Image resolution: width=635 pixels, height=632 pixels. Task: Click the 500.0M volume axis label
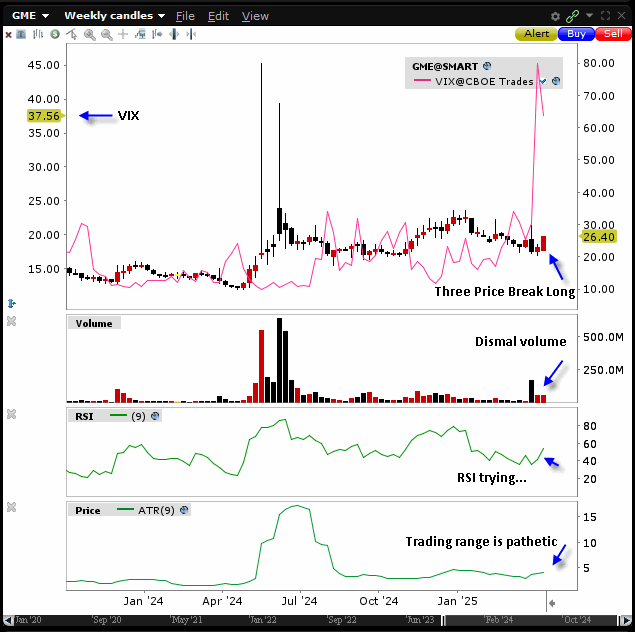click(x=603, y=337)
